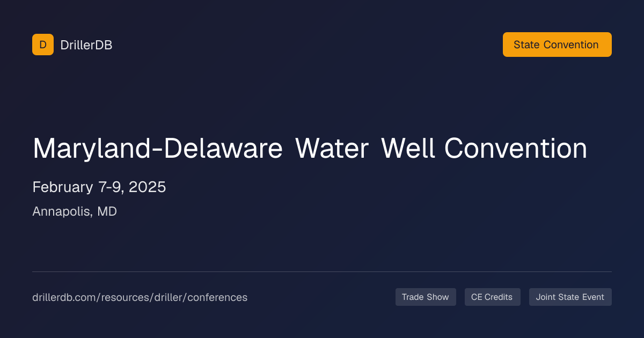Click the year 2025 in the date
Viewport: 644px width, 338px height.
click(147, 187)
